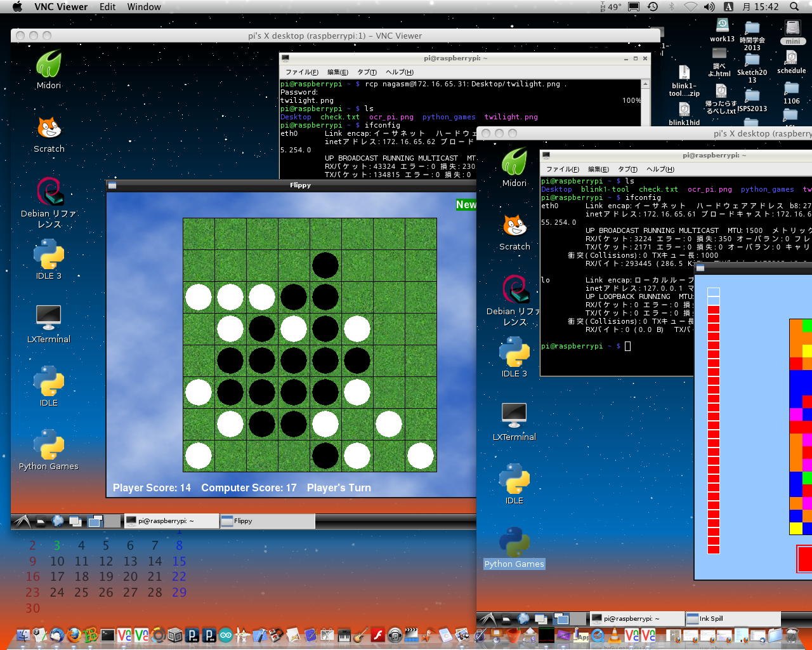This screenshot has width=812, height=650.
Task: Switch to Ink Spill in the right taskbar
Action: (733, 619)
